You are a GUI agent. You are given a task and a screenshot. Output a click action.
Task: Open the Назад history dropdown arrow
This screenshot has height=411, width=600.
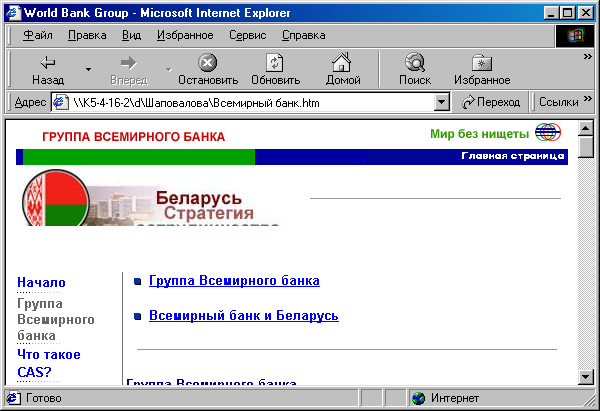click(88, 70)
